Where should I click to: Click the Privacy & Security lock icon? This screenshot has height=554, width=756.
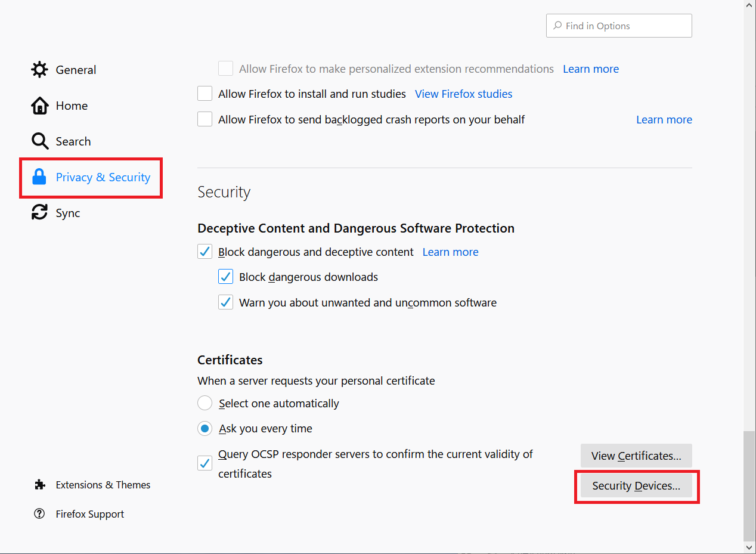(39, 177)
